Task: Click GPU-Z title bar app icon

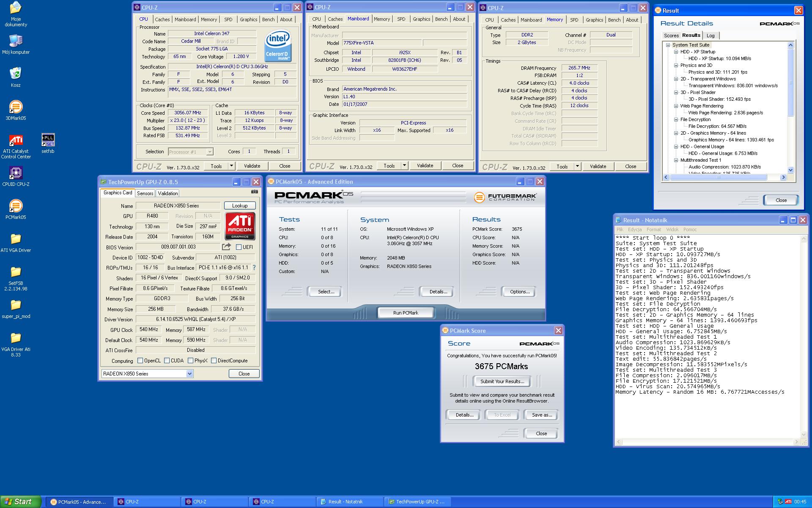Action: pyautogui.click(x=103, y=182)
